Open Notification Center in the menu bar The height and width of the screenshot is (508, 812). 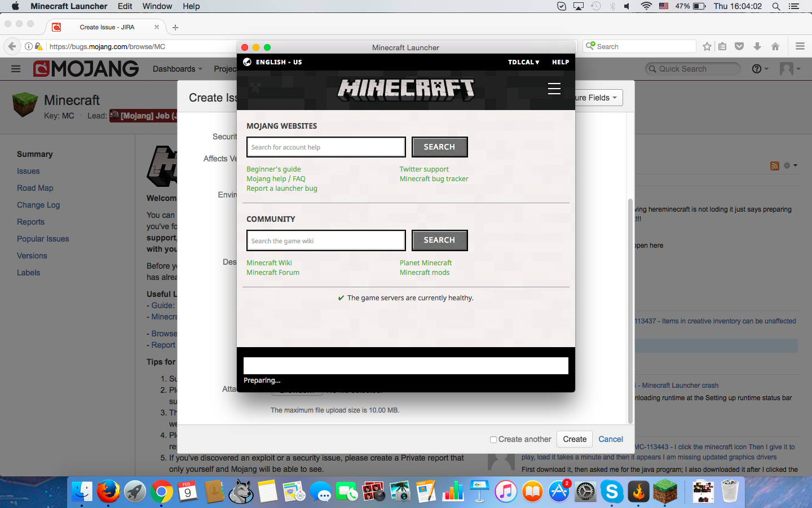[794, 6]
